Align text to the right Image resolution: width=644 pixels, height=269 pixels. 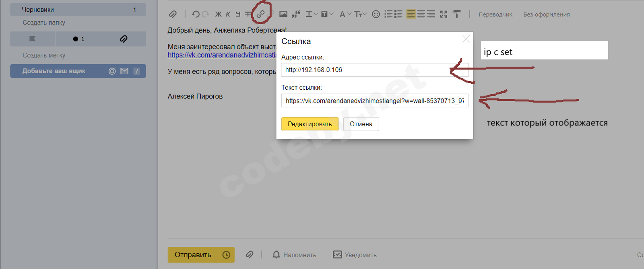pos(431,14)
